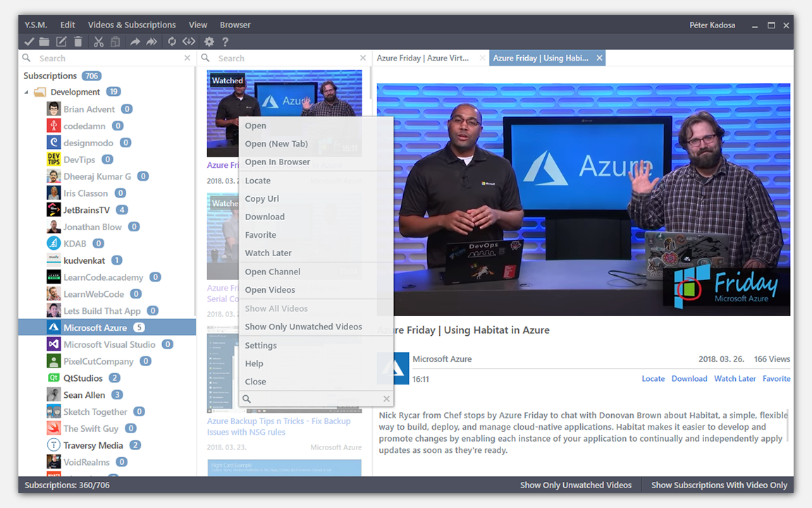Click the paste clipboard toolbar icon
The width and height of the screenshot is (812, 508).
click(x=116, y=42)
